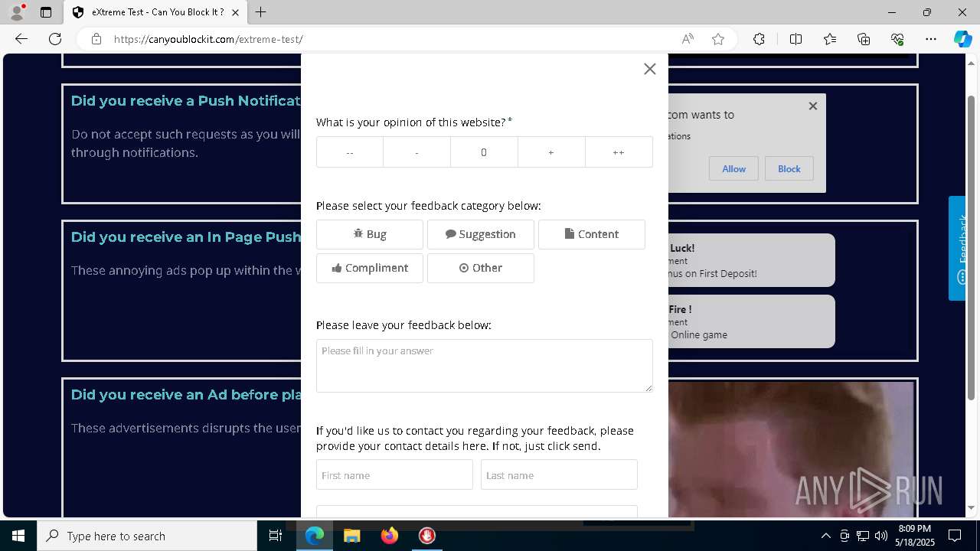
Task: Open File Explorer from taskbar
Action: [x=351, y=536]
